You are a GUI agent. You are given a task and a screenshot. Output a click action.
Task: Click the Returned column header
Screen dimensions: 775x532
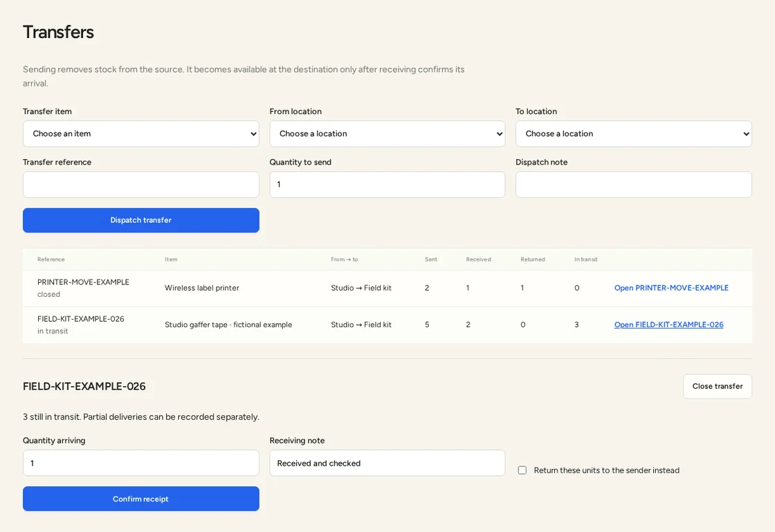click(533, 259)
